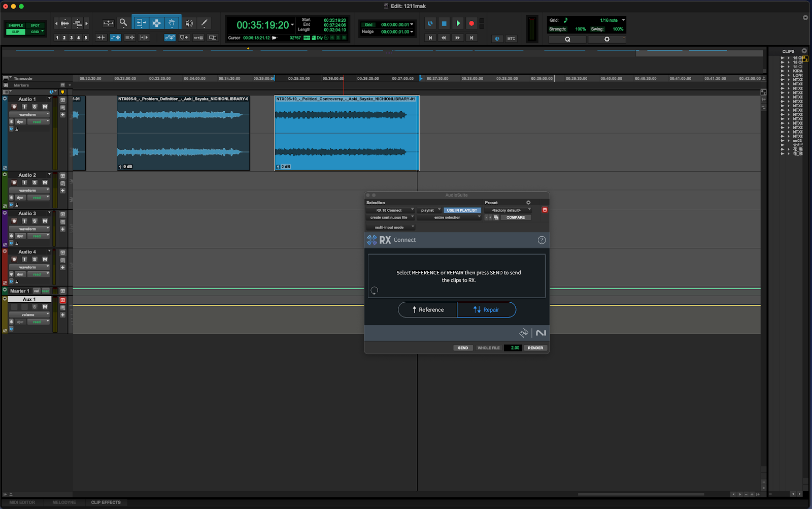Click SEND in RX Connect window

point(463,348)
